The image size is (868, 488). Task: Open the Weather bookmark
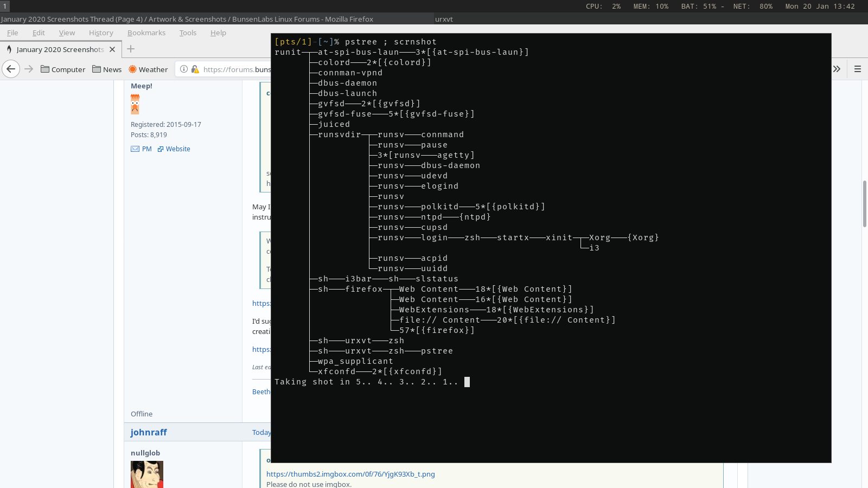[148, 69]
